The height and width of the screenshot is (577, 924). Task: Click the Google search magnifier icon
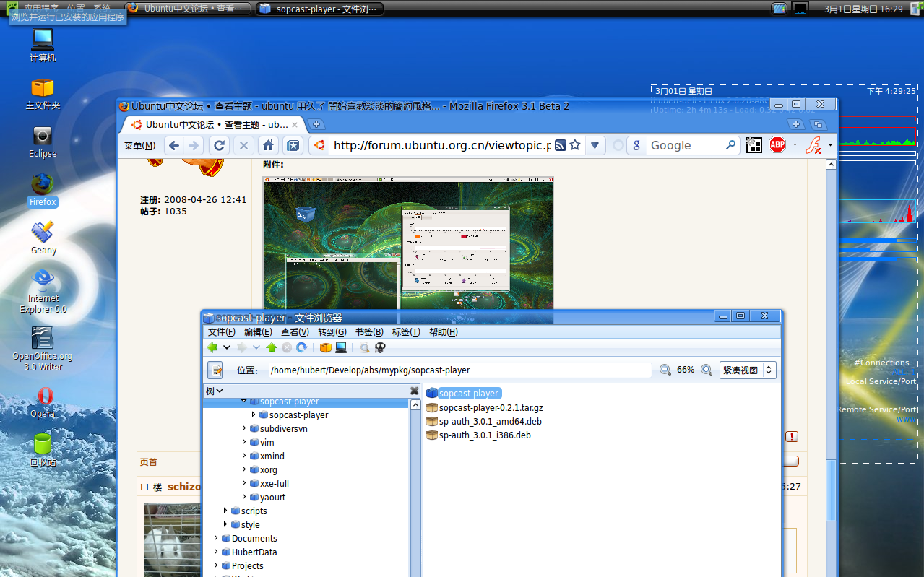(730, 145)
